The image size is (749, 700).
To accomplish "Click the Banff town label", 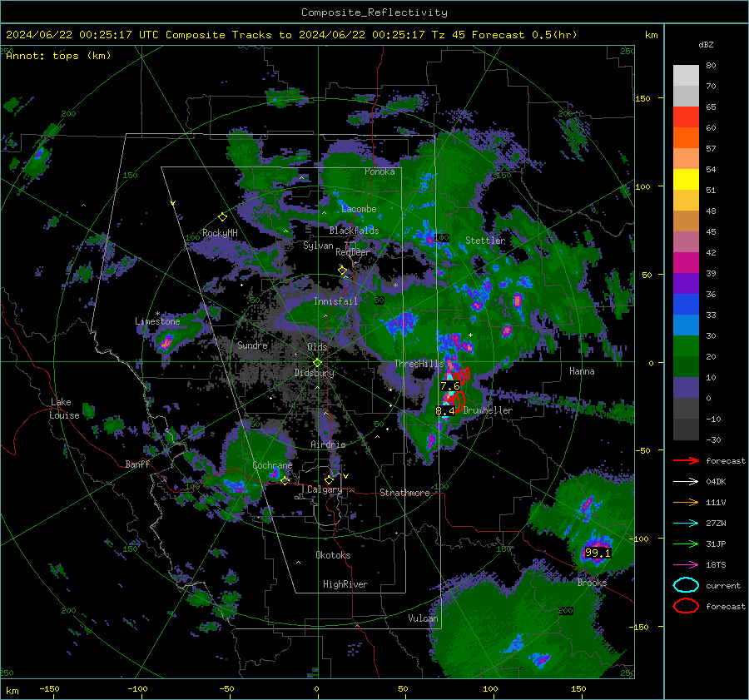I will click(x=137, y=464).
